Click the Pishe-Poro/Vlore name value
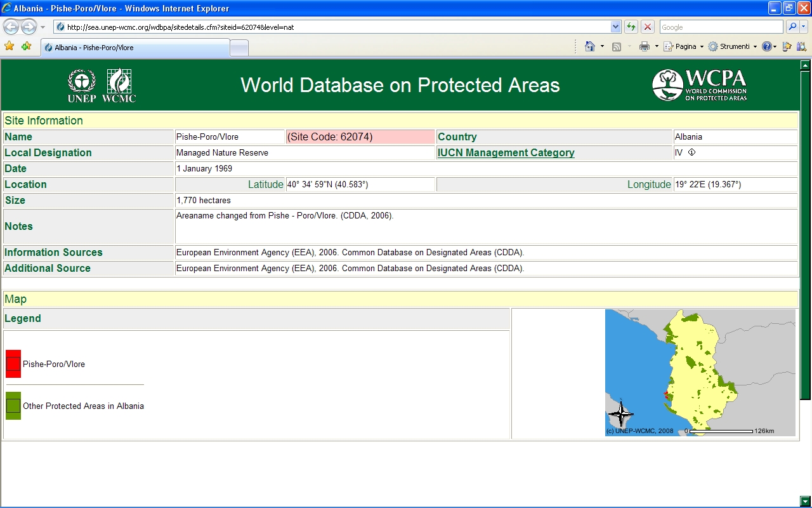812x508 pixels. coord(207,137)
